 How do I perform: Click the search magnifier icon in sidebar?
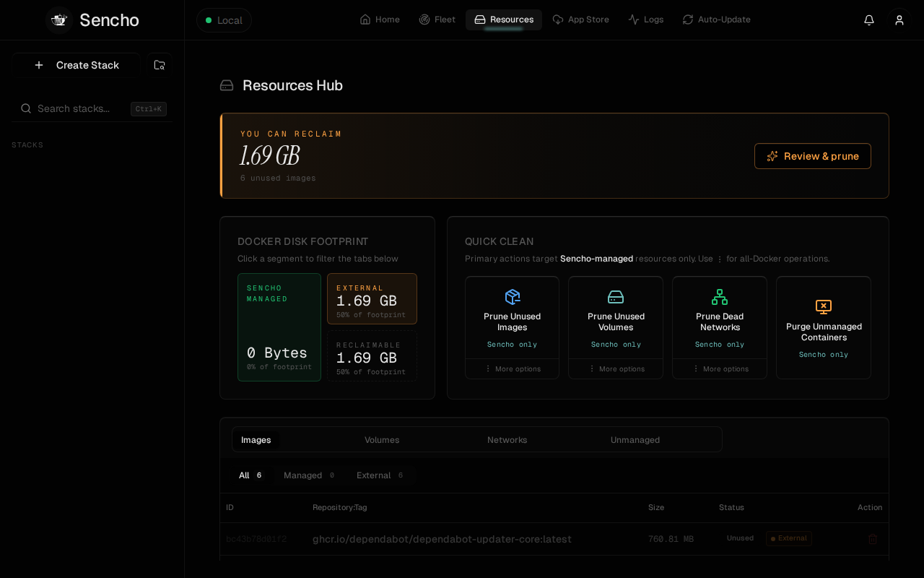tap(26, 108)
